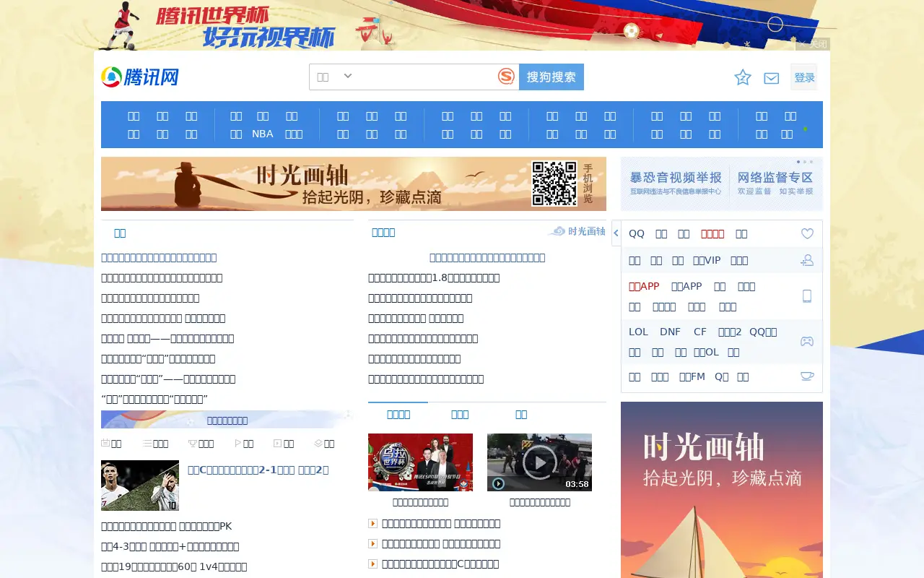Click the small play icon on the 03:58 video
The width and height of the screenshot is (924, 578).
[x=498, y=483]
